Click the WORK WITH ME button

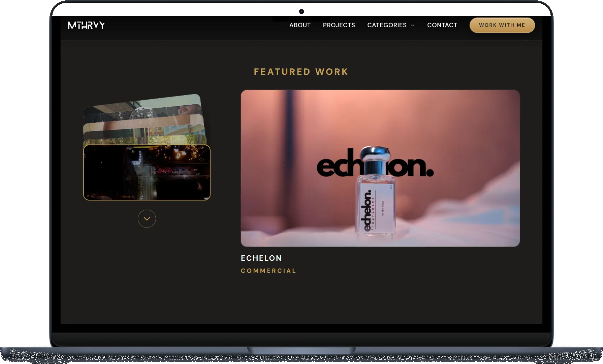[502, 25]
